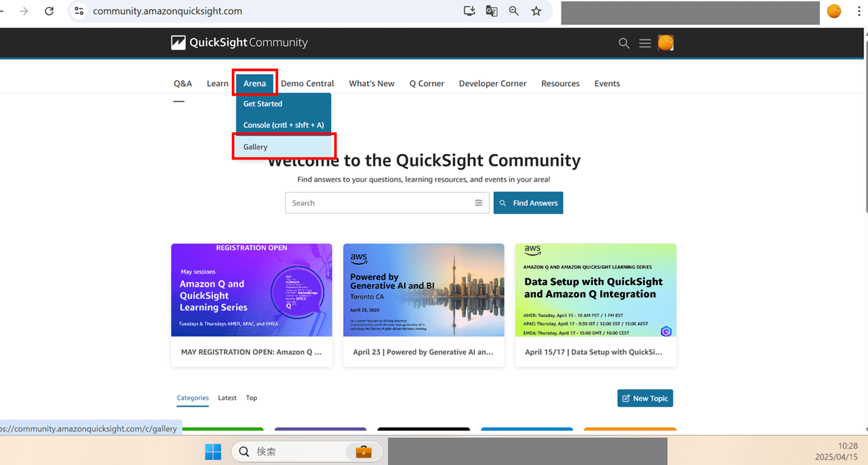This screenshot has width=868, height=465.
Task: Open the Data Setup with QuickSight banner
Action: (596, 290)
